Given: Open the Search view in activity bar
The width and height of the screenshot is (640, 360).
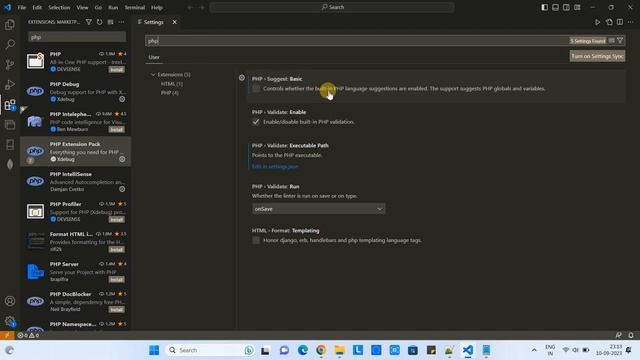Looking at the screenshot, I should (10, 44).
